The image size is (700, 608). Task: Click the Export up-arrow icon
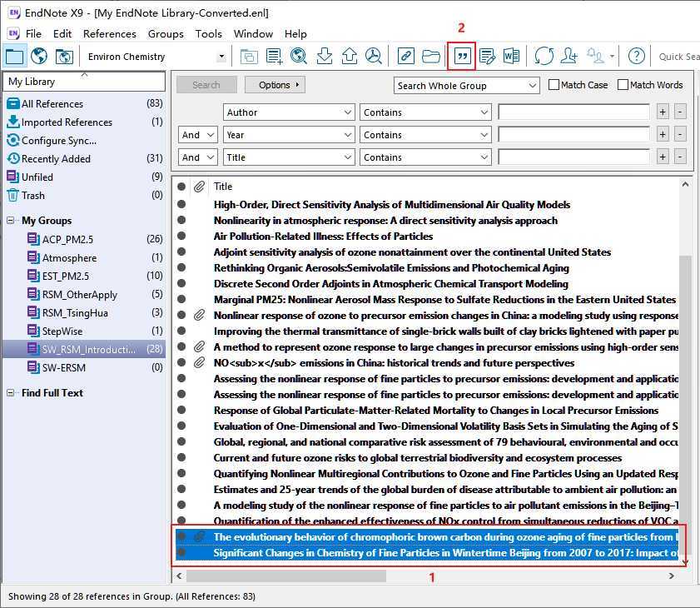pos(349,57)
